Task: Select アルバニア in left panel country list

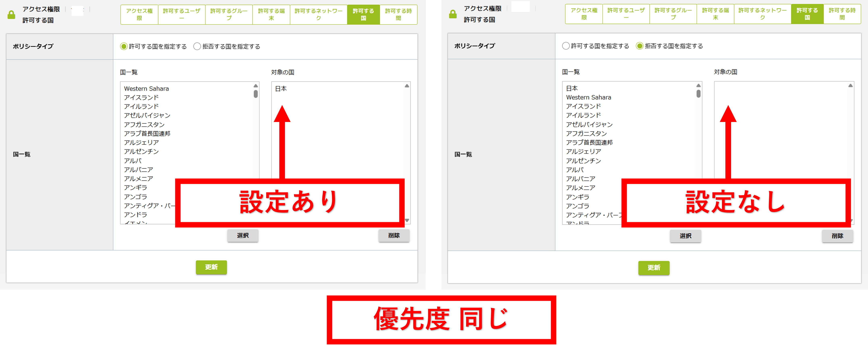Action: [139, 170]
